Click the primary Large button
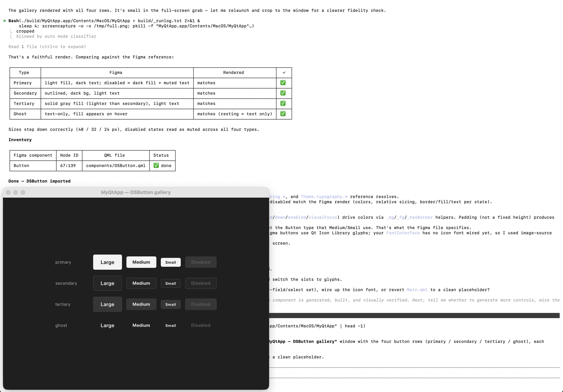This screenshot has height=392, width=563. [107, 262]
